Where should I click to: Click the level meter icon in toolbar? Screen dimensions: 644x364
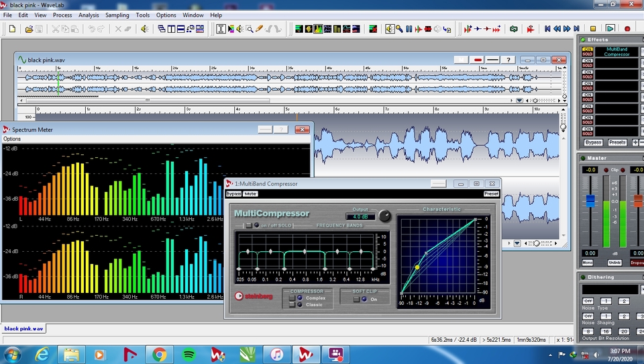299,29
